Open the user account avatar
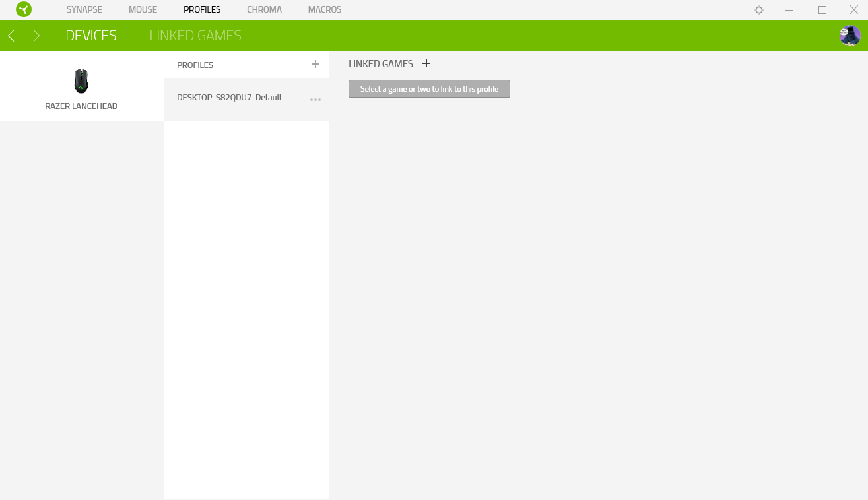The image size is (868, 500). 850,36
